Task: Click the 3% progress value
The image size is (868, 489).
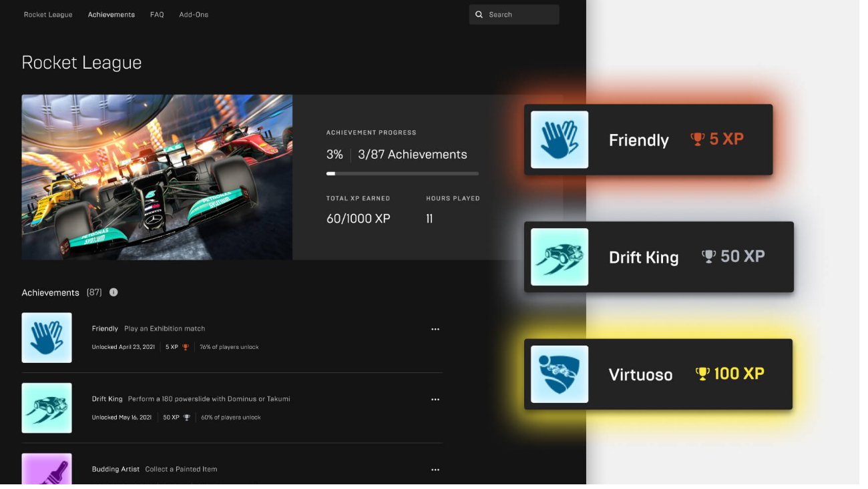Action: pos(335,155)
